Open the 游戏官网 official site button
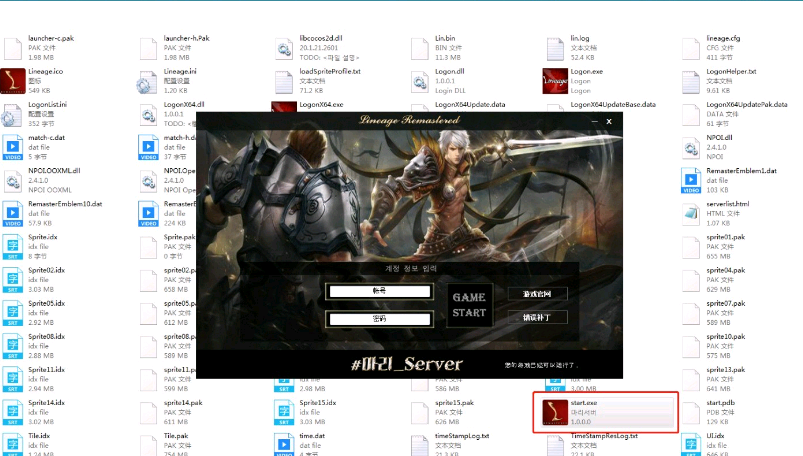This screenshot has height=456, width=803. click(x=537, y=294)
